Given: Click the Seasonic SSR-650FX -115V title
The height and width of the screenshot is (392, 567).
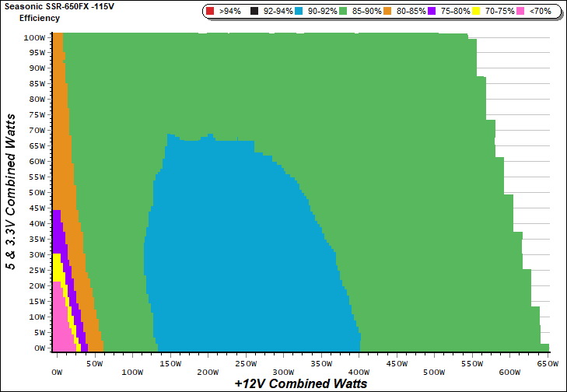Looking at the screenshot, I should point(53,7).
